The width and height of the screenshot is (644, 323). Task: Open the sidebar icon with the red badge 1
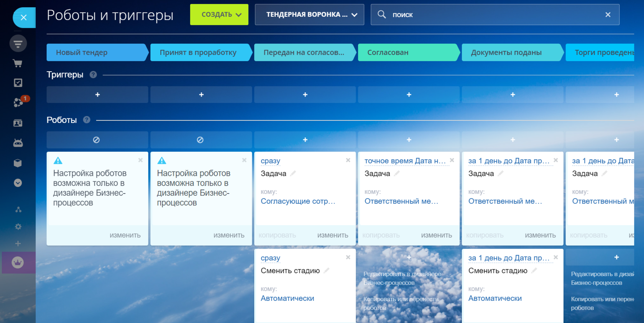(x=18, y=102)
